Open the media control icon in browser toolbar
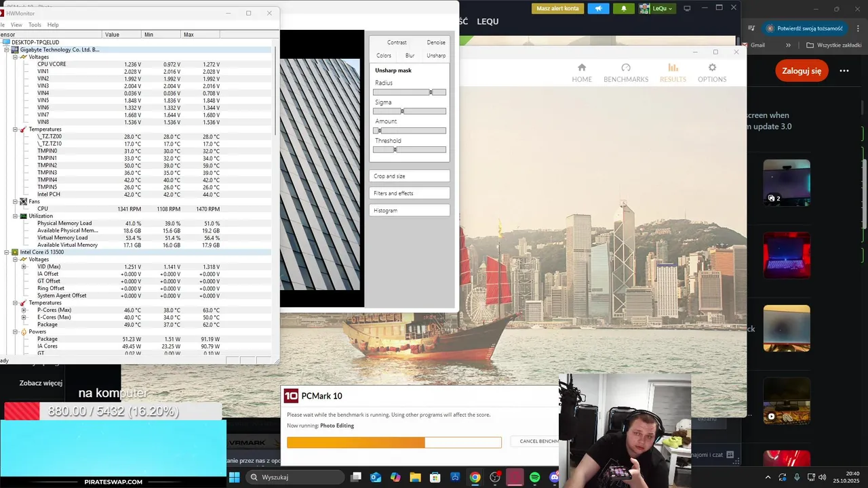This screenshot has height=488, width=868. (x=751, y=28)
